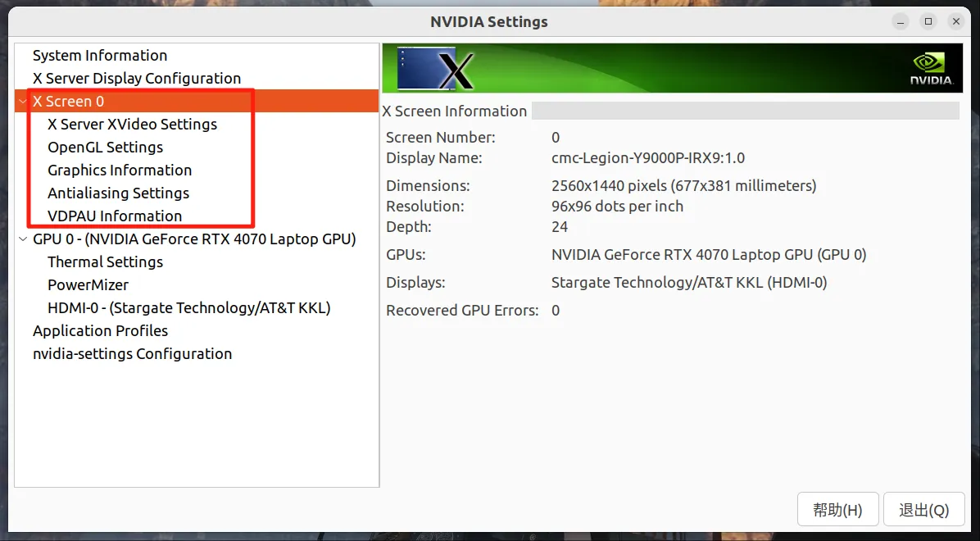Select the X Screen 0 entry
Image resolution: width=980 pixels, height=541 pixels.
pos(69,102)
